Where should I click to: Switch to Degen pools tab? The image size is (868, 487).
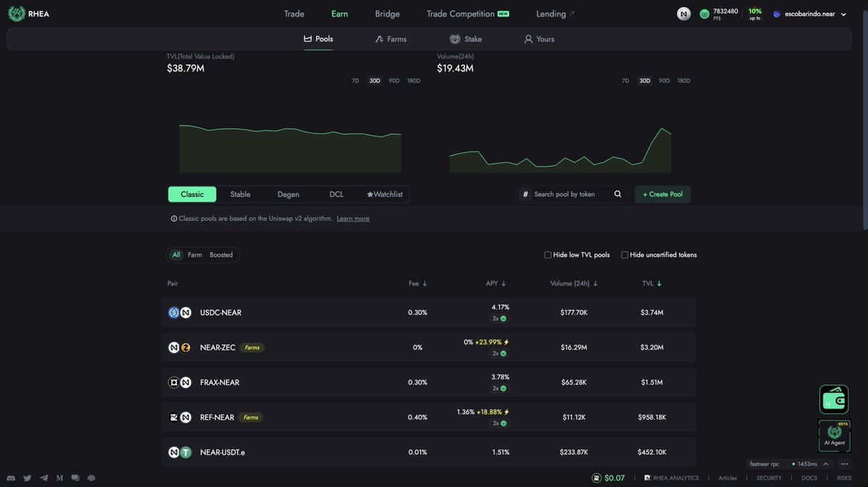[289, 194]
